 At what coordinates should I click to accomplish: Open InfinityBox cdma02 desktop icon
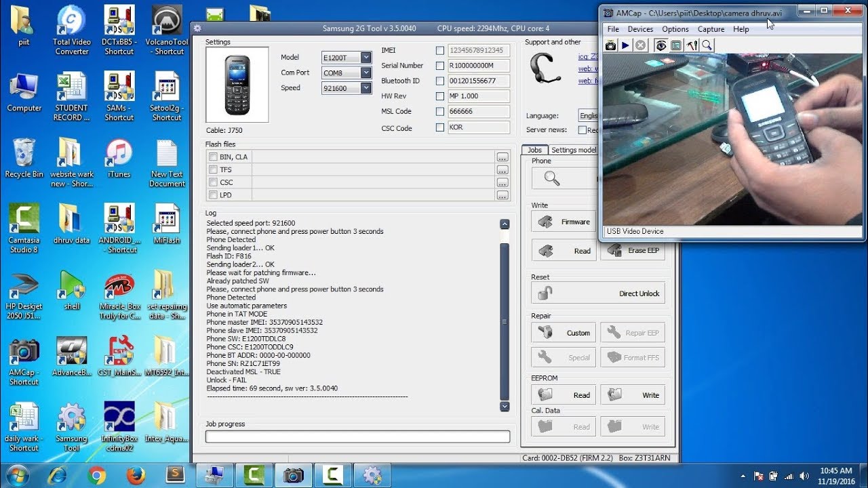click(x=119, y=427)
